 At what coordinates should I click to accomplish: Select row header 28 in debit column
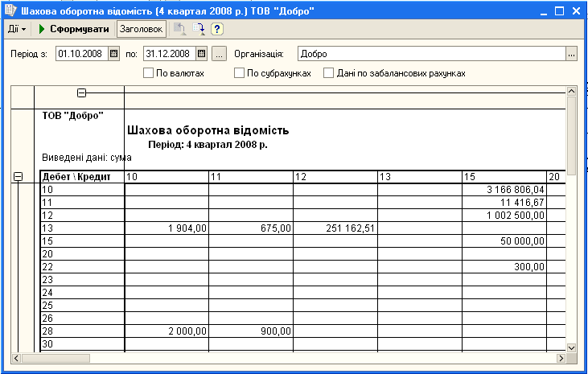82,331
